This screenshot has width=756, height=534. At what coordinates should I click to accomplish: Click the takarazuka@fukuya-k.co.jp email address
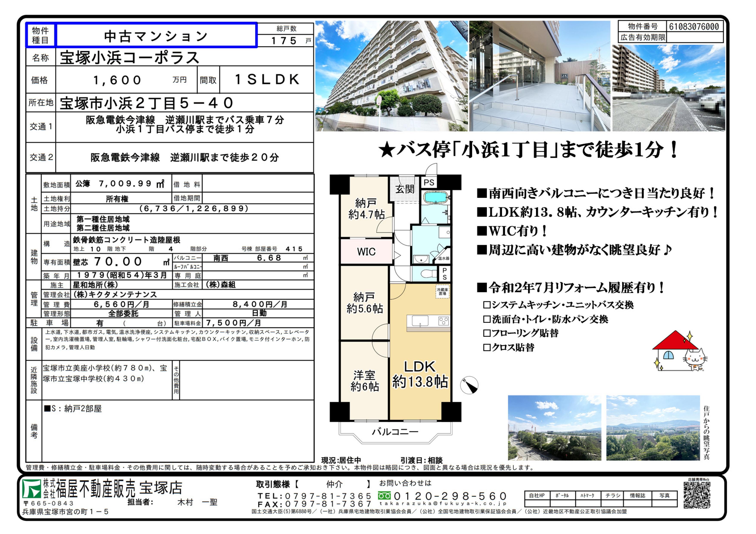443,503
